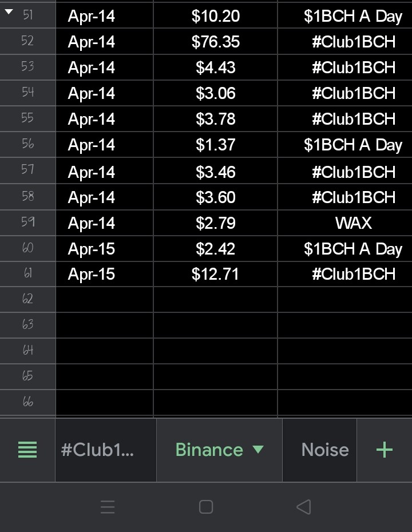412x532 pixels.
Task: Tap Android home square button
Action: [206, 507]
